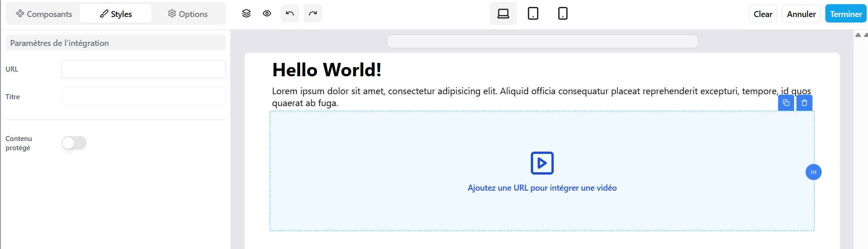868x249 pixels.
Task: Duplicate the selected video block
Action: tap(786, 103)
